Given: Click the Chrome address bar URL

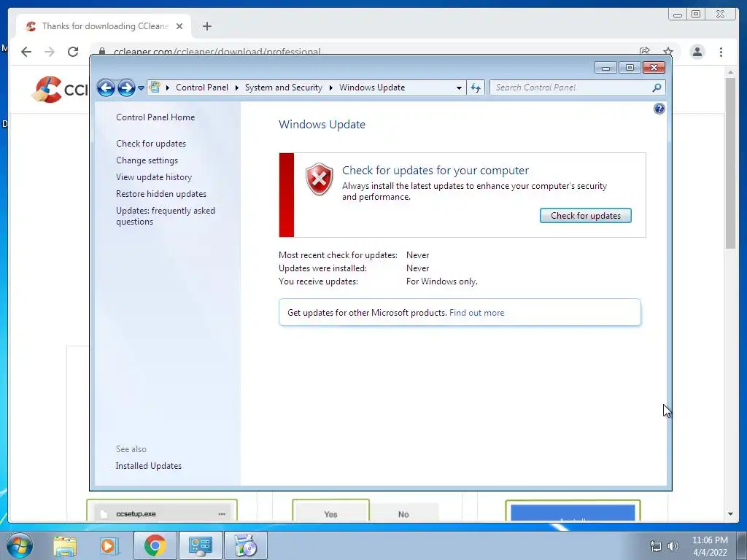Looking at the screenshot, I should coord(217,52).
